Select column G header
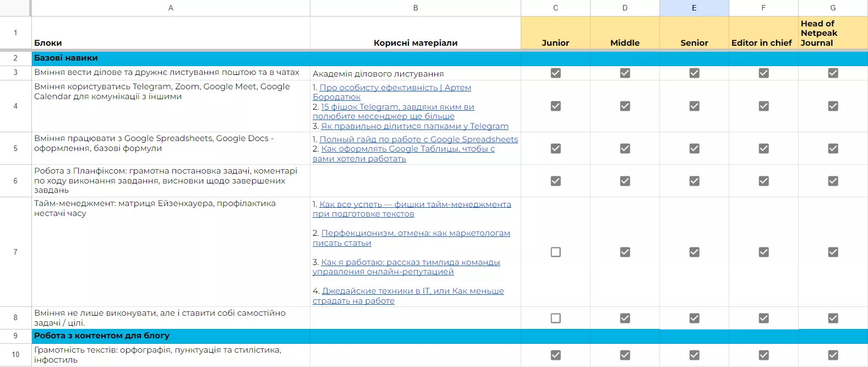Viewport: 868px width, 367px height. (x=833, y=8)
